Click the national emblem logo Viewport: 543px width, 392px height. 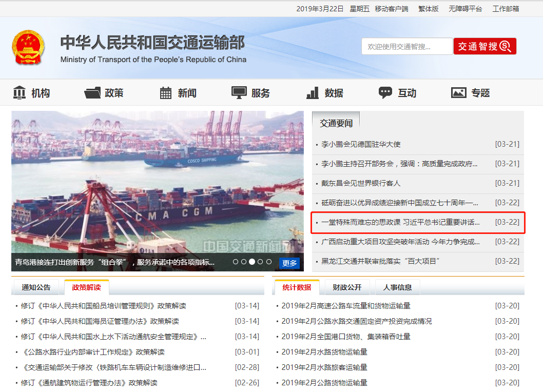[x=28, y=47]
